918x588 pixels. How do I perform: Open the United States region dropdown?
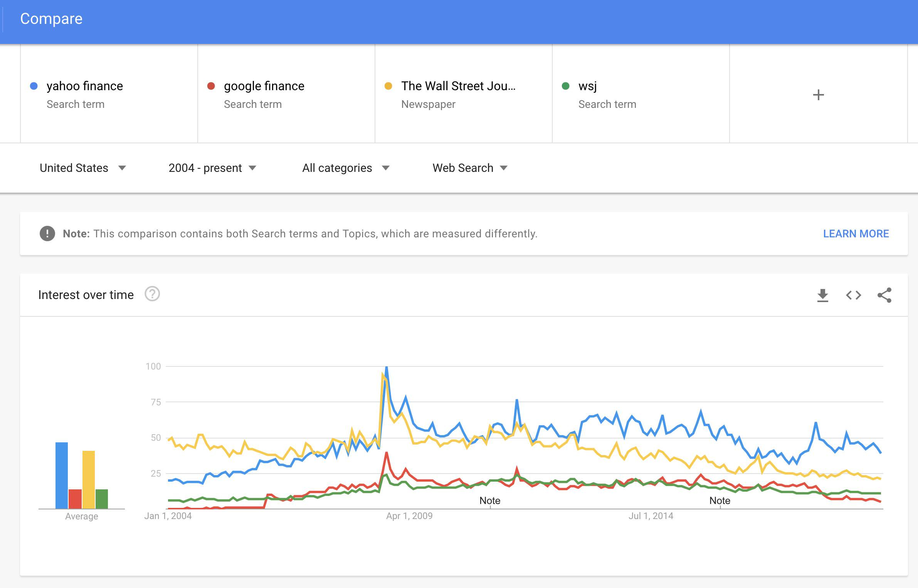(x=83, y=168)
